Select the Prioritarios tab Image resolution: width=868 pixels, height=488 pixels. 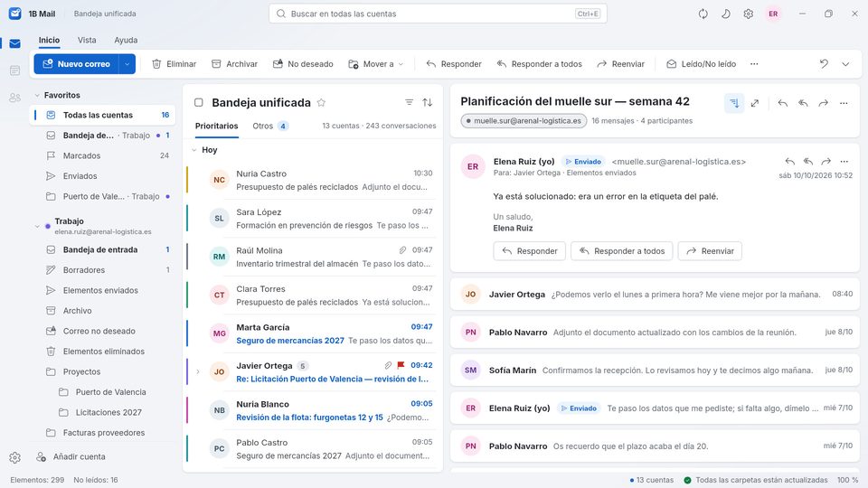click(216, 127)
